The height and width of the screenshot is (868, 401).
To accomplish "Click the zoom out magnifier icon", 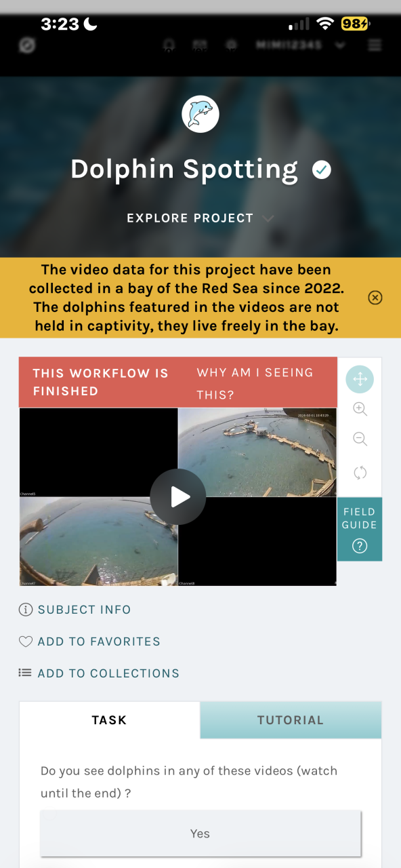I will pos(360,439).
